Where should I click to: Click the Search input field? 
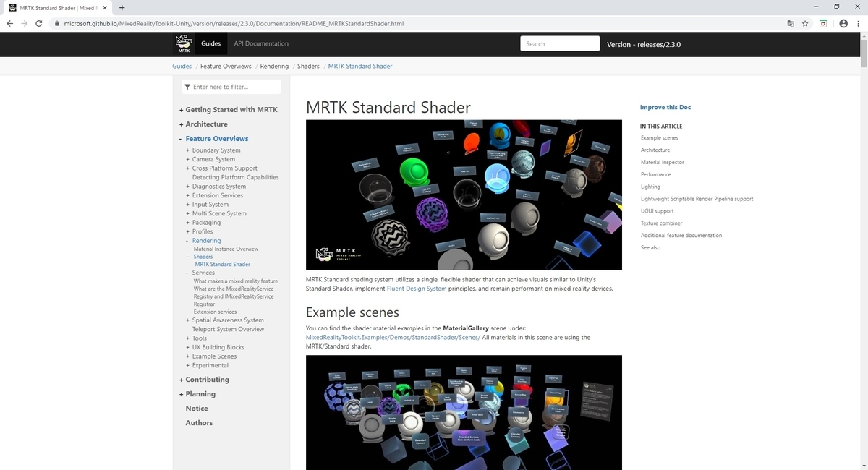560,43
